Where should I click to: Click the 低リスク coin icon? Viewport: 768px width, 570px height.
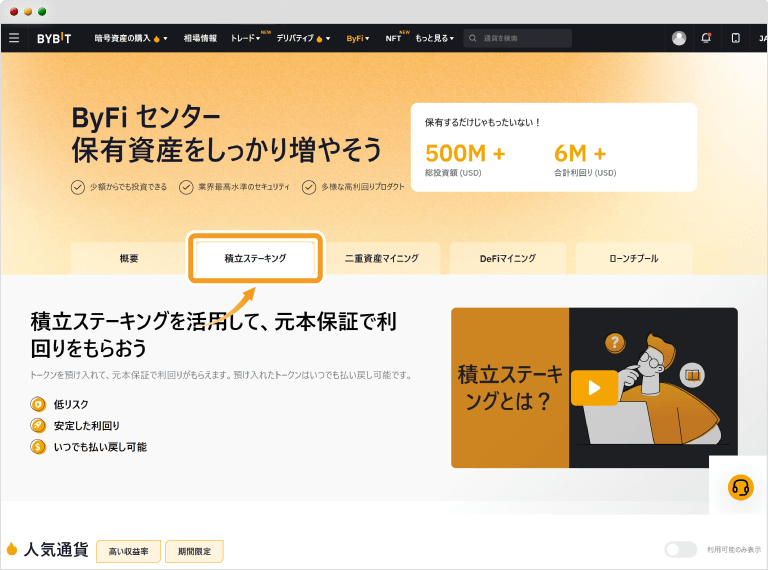point(38,404)
